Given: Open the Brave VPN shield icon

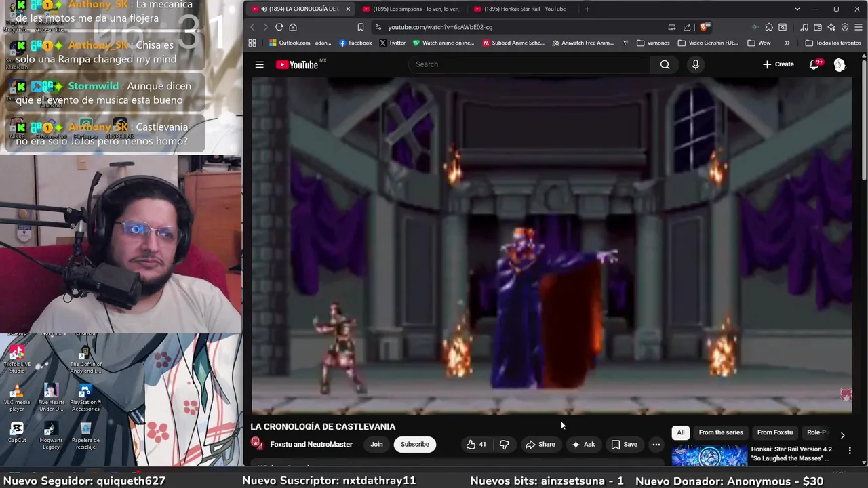Looking at the screenshot, I should [845, 27].
